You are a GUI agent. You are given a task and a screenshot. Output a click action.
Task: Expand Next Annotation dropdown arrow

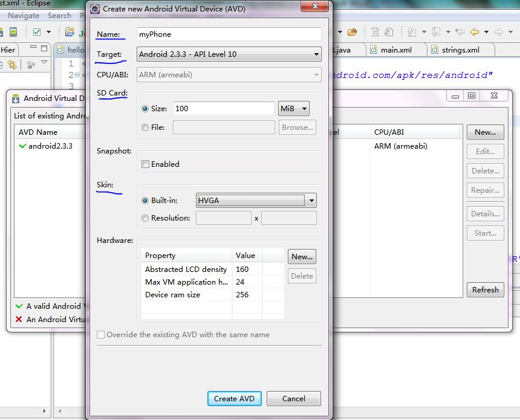(424, 32)
